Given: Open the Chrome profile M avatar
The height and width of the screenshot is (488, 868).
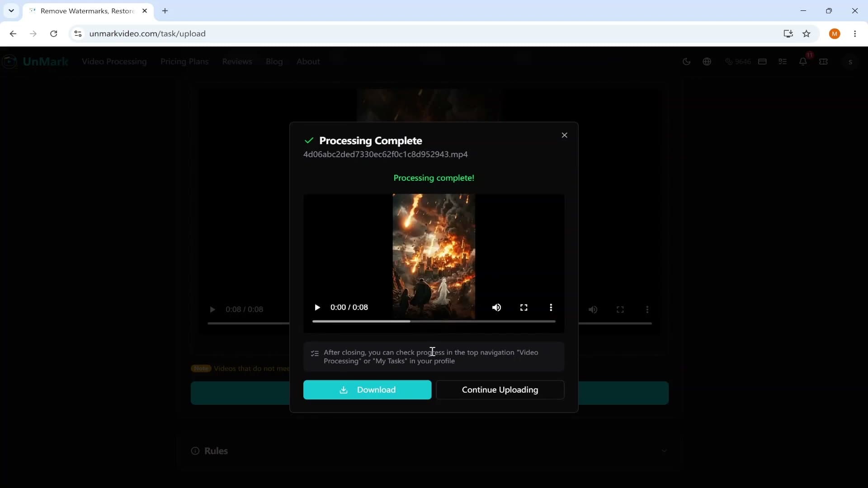Looking at the screenshot, I should tap(835, 33).
